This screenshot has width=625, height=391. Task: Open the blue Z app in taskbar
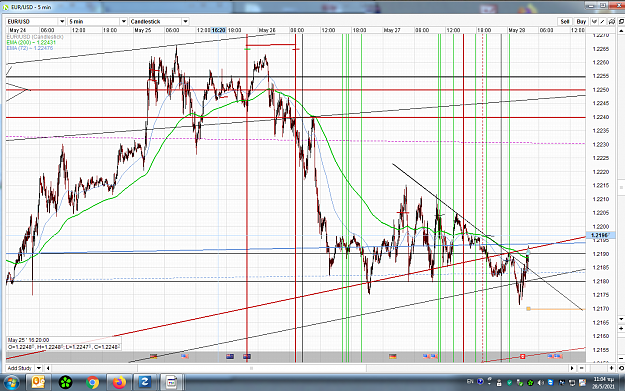click(144, 383)
